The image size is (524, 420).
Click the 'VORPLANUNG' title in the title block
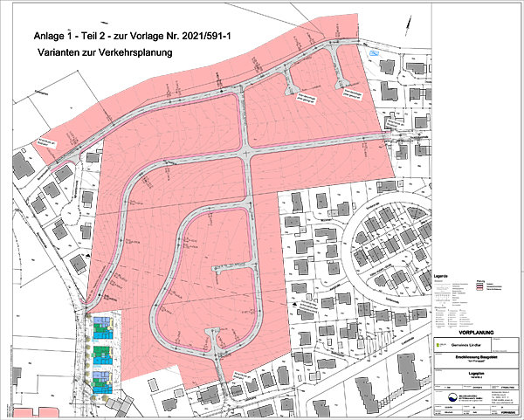click(475, 332)
